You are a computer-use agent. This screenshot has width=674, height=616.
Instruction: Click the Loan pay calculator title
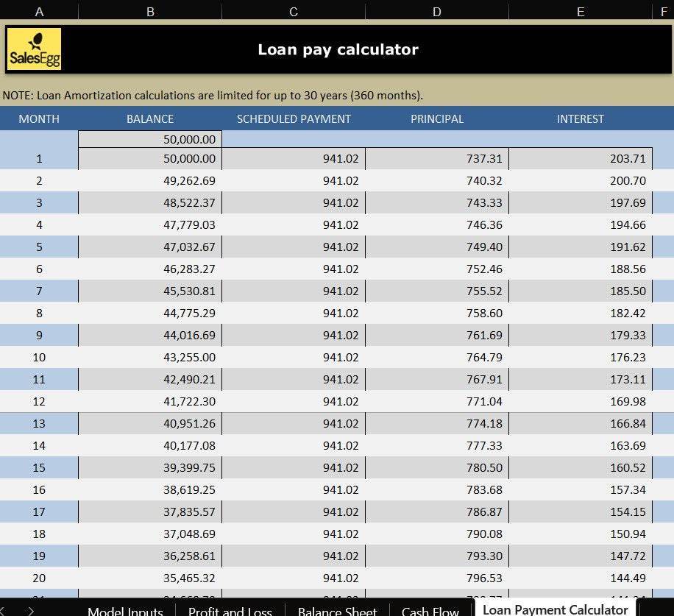point(338,49)
